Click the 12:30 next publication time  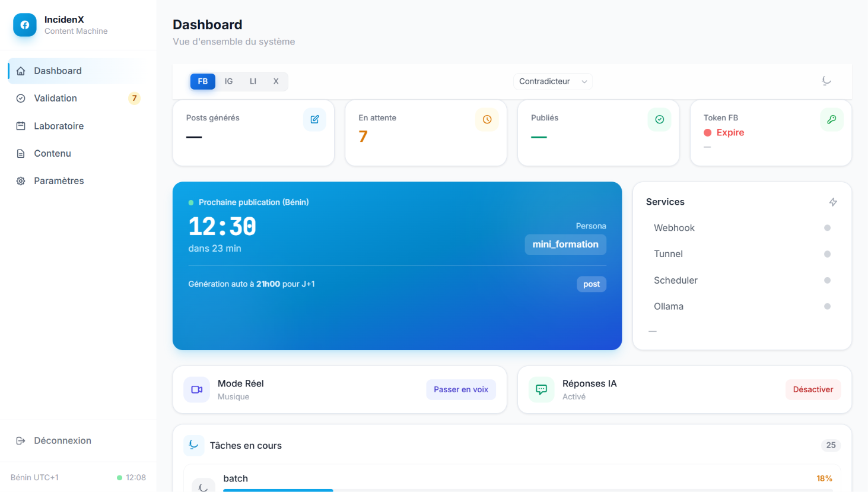point(222,227)
